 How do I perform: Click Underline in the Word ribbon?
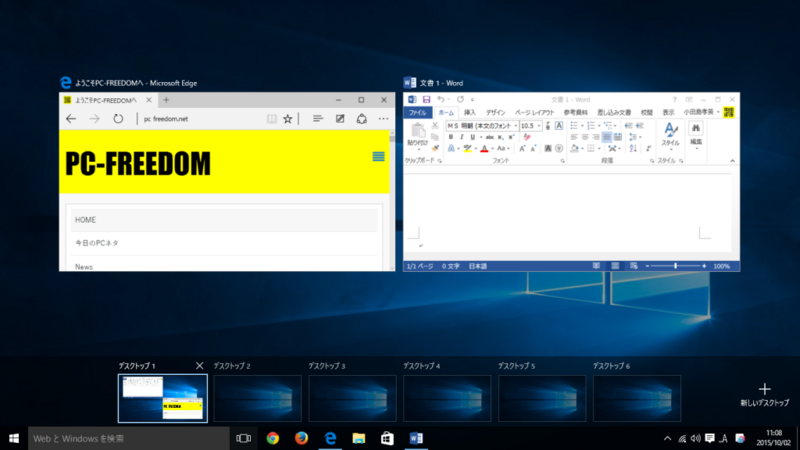point(472,137)
